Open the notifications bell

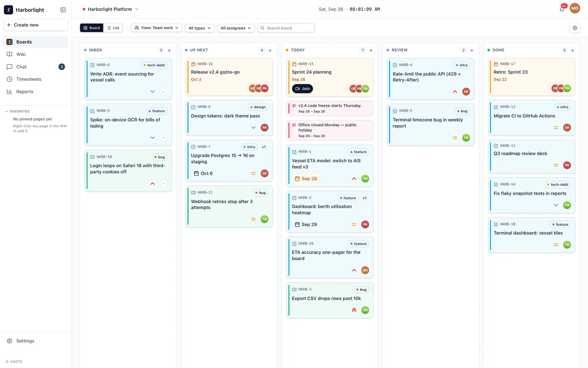[562, 9]
